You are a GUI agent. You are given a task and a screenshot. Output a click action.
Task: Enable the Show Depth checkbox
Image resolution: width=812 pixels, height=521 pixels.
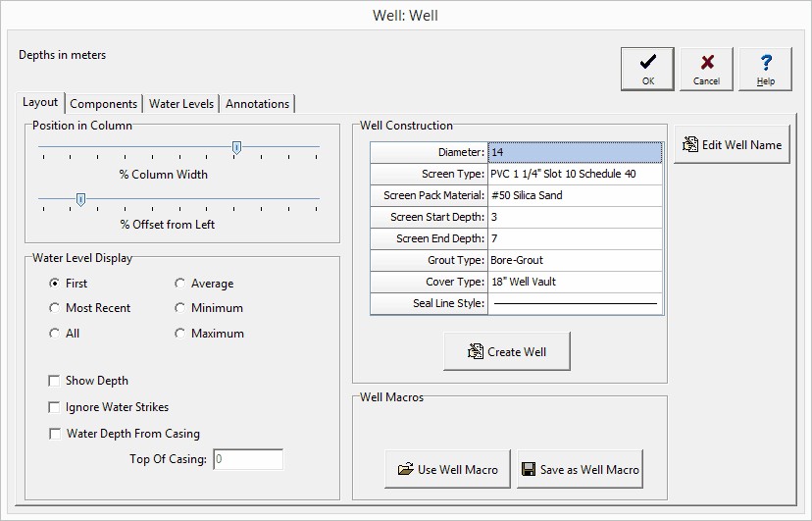55,381
